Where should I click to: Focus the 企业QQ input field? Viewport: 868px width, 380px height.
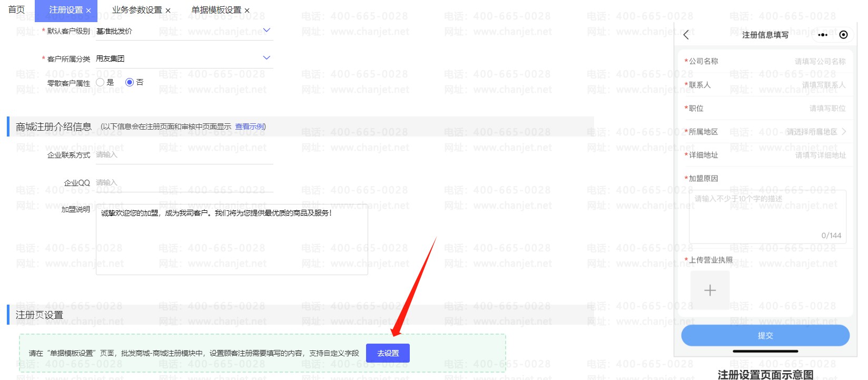point(184,183)
